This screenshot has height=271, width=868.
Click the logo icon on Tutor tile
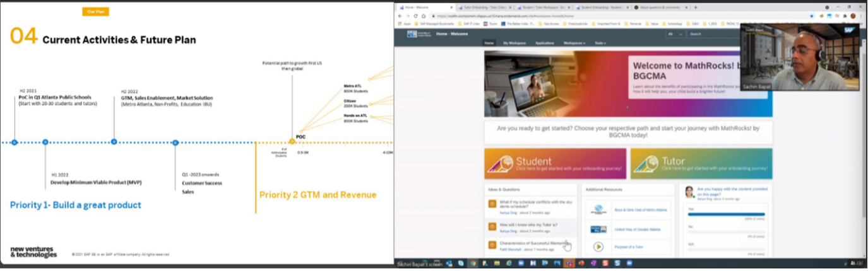[x=646, y=164]
